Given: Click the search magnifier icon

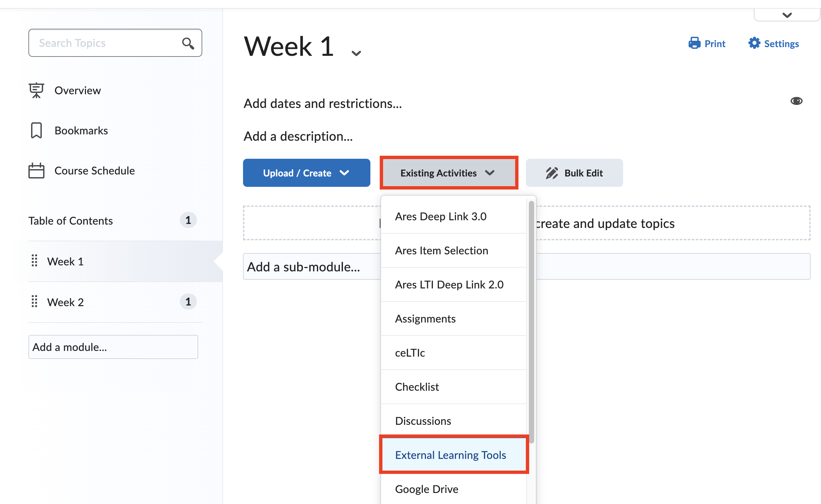Looking at the screenshot, I should coord(188,43).
